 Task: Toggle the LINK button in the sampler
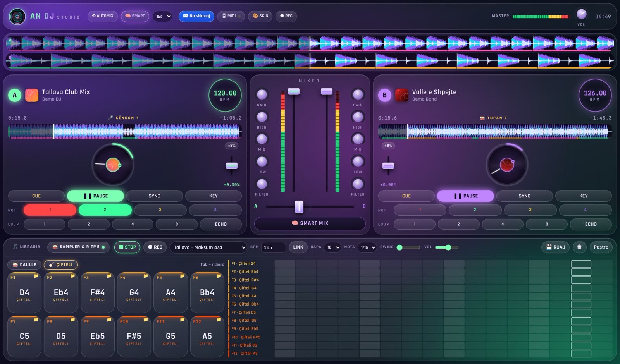(298, 247)
